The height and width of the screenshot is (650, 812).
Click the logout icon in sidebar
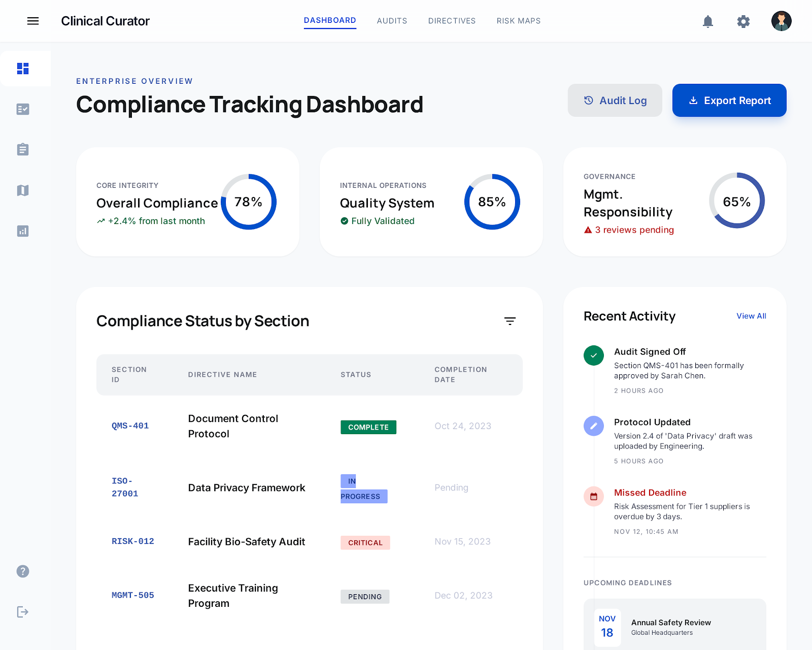coord(23,612)
